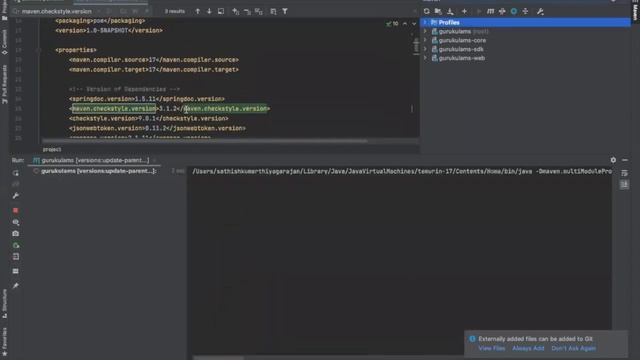
Task: Collapse all in Maven toolbar
Action: coord(525,11)
